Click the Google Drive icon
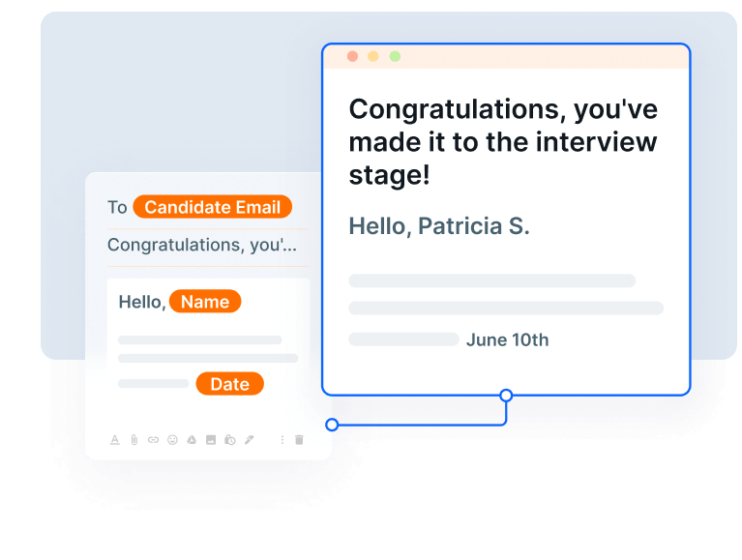Viewport: 742px width, 560px height. [192, 439]
